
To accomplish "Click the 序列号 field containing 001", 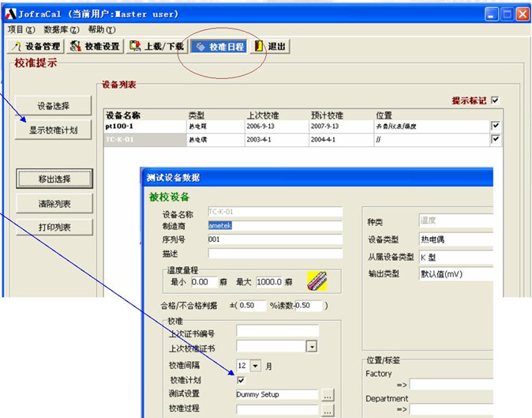I will pyautogui.click(x=275, y=239).
